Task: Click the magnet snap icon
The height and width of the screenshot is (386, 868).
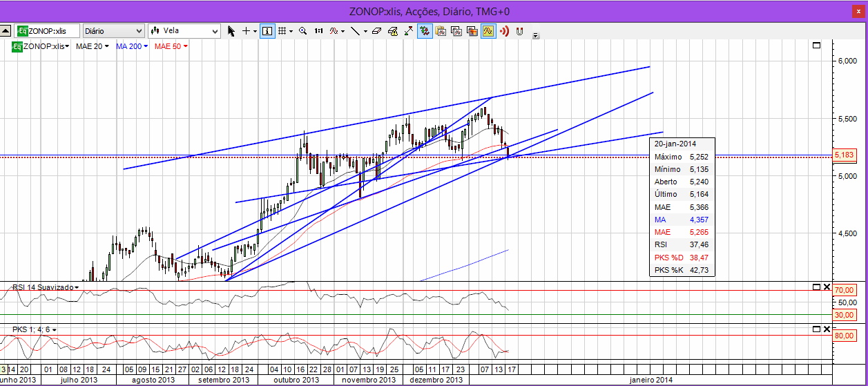Action: tap(519, 31)
